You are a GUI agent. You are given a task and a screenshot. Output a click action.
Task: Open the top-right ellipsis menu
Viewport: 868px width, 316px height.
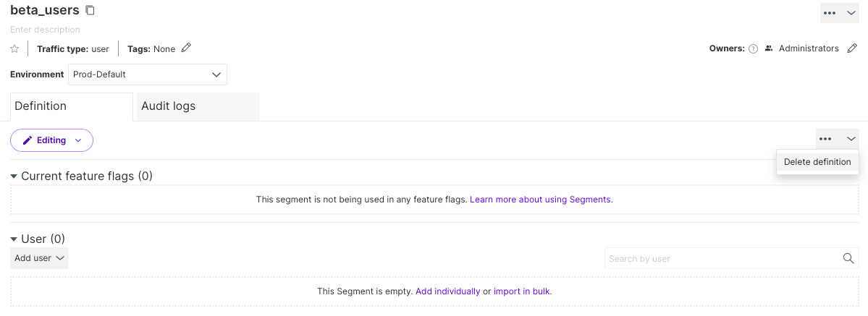coord(830,13)
